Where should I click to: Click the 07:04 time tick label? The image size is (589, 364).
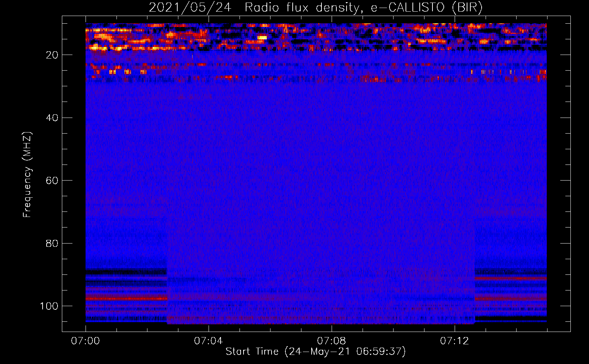click(x=208, y=341)
